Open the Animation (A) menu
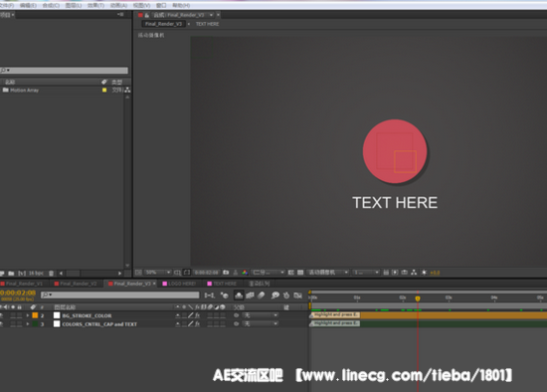The image size is (547, 392). tap(118, 5)
